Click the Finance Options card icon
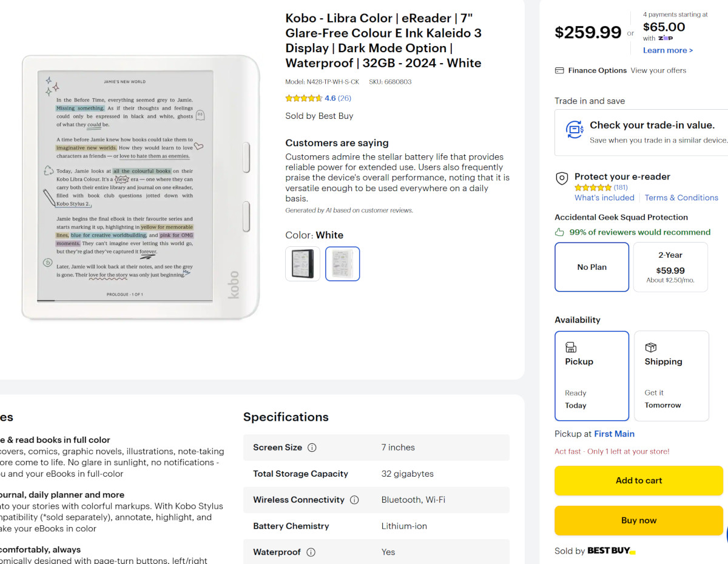 [x=559, y=70]
